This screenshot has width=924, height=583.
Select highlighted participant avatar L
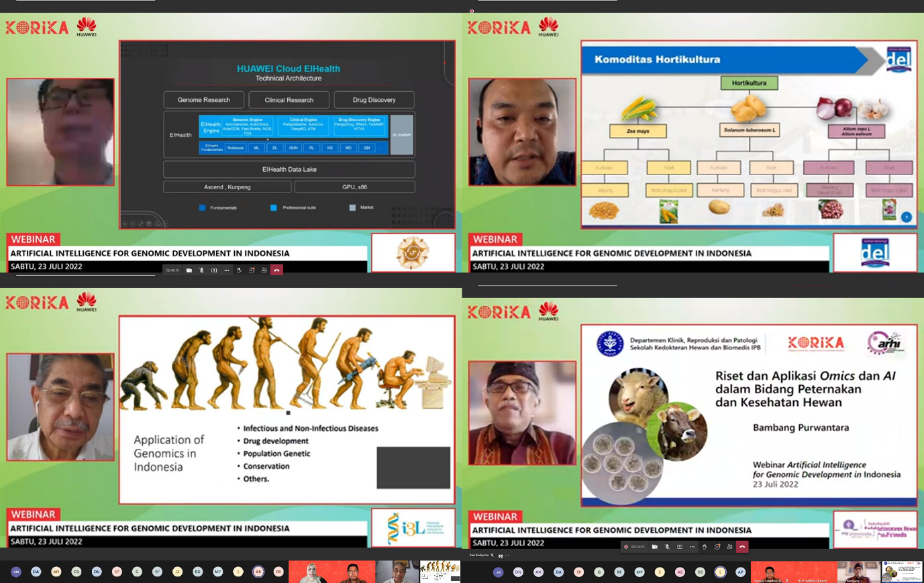pos(721,572)
